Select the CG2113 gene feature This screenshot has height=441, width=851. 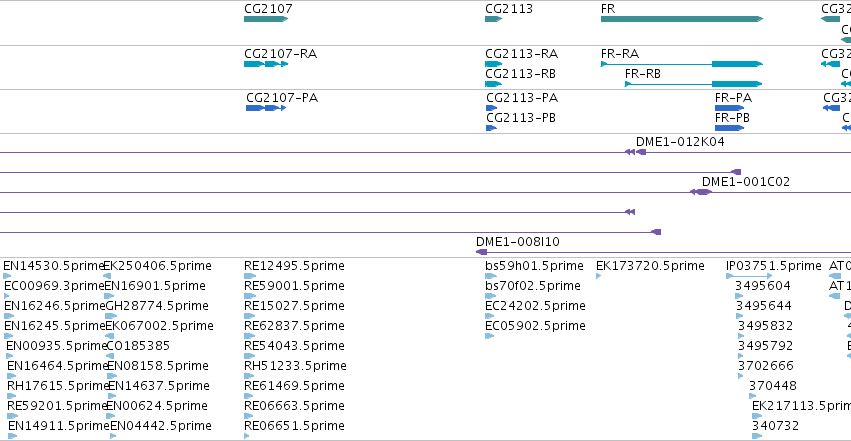(493, 19)
